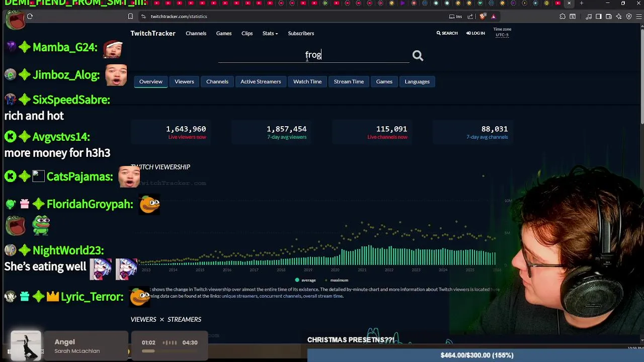644x362 pixels.
Task: Select the Watch Time tab
Action: [307, 81]
